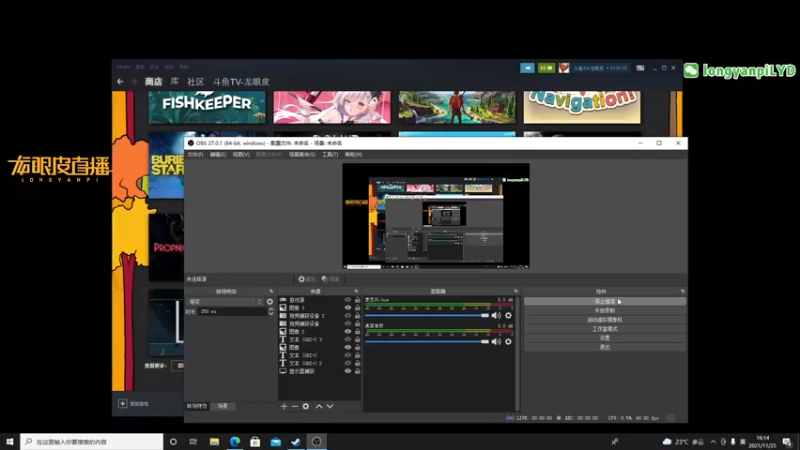The width and height of the screenshot is (800, 450).
Task: Open File Explorer from taskbar
Action: 214,441
